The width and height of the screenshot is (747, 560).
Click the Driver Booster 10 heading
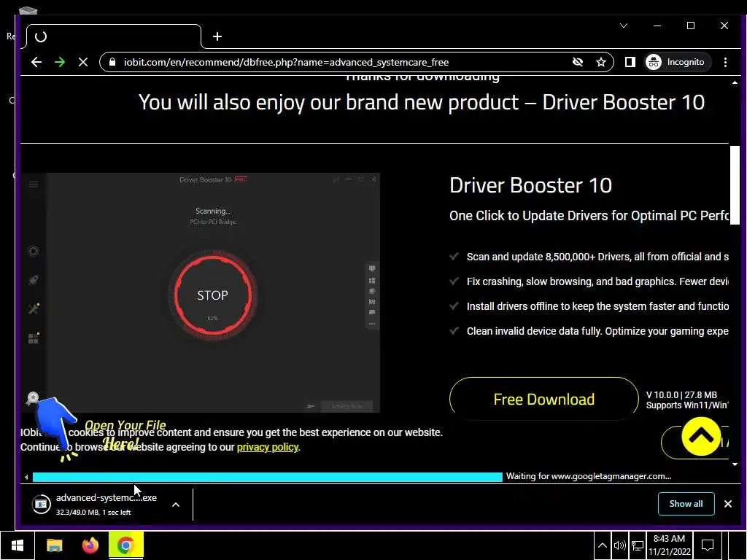coord(531,185)
